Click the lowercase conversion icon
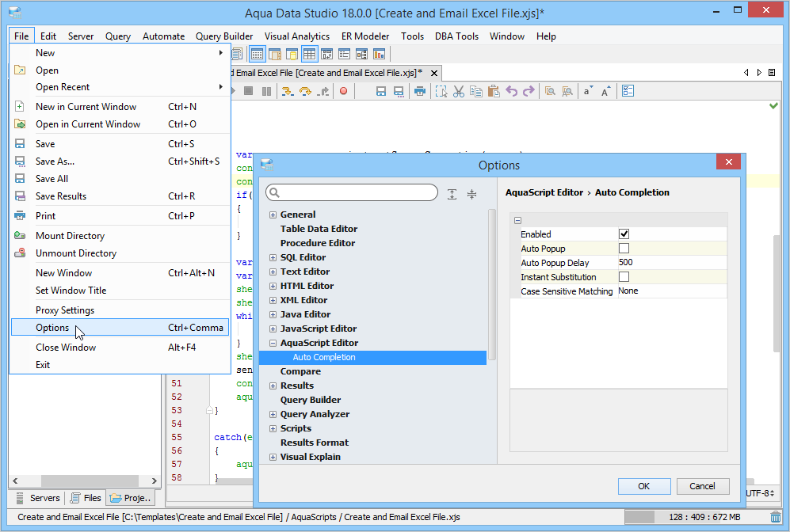Screen dimensions: 790x532 tap(588, 91)
